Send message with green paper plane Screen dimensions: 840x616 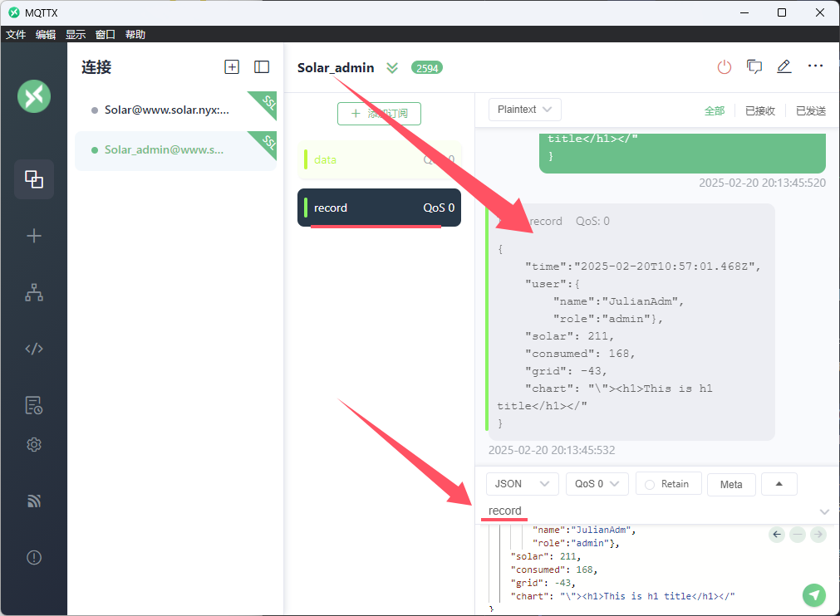coord(814,594)
